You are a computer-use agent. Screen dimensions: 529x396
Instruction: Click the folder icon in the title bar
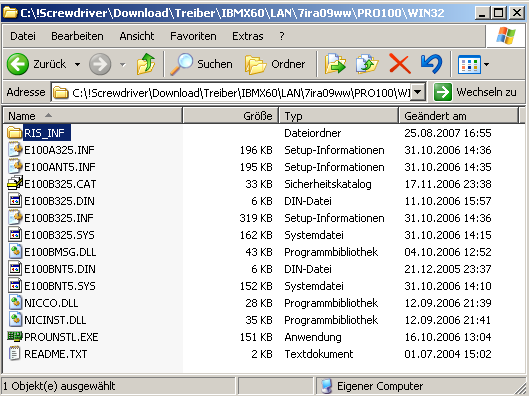[10, 13]
